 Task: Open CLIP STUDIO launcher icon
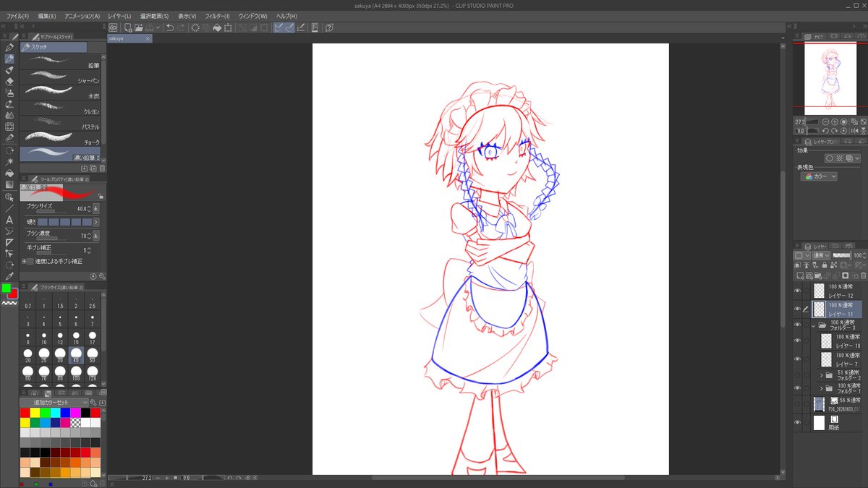tap(113, 27)
